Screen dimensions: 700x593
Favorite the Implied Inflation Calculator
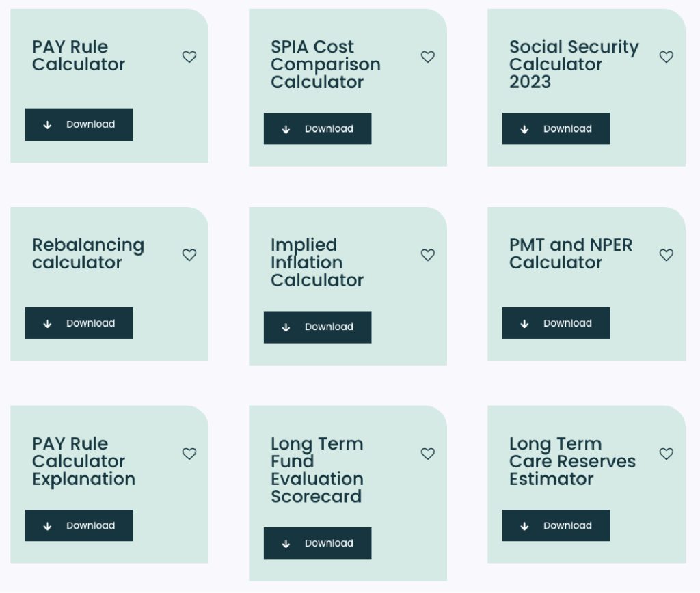[428, 255]
